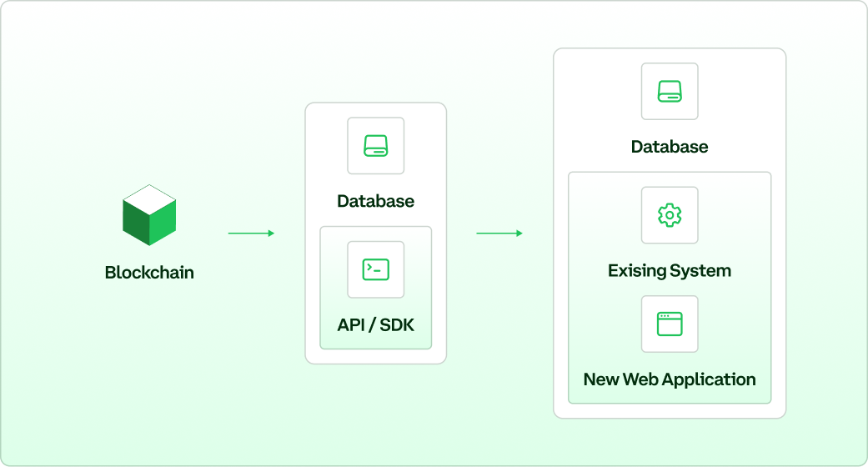Click the arrow between Blockchain and middle panel
The height and width of the screenshot is (467, 868).
(x=251, y=233)
